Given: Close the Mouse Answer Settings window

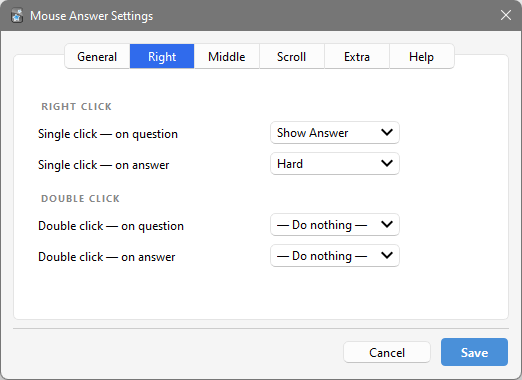Looking at the screenshot, I should 506,15.
